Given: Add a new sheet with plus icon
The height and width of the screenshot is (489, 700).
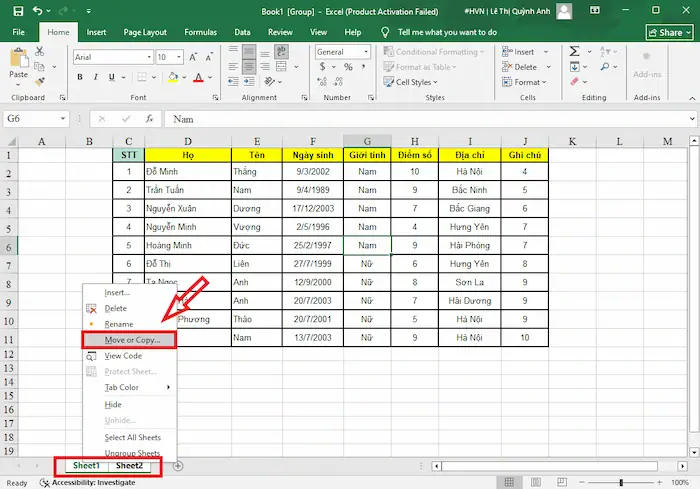Looking at the screenshot, I should click(x=178, y=465).
